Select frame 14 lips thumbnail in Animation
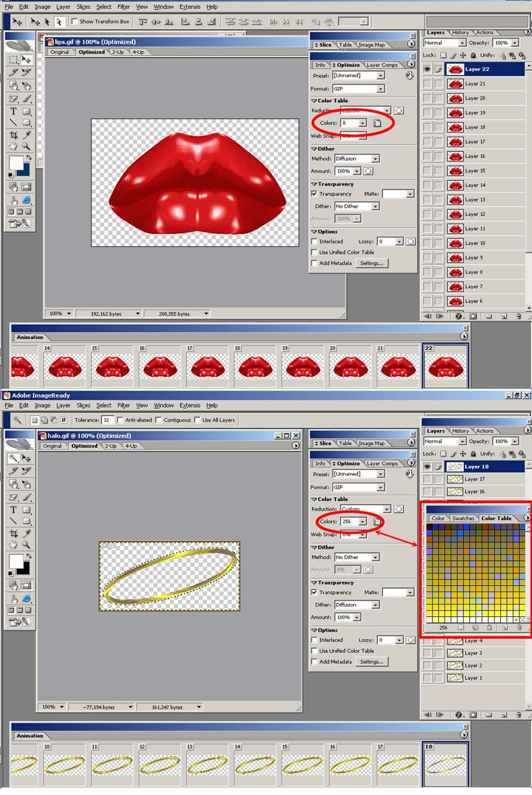The width and height of the screenshot is (532, 795). coord(63,366)
